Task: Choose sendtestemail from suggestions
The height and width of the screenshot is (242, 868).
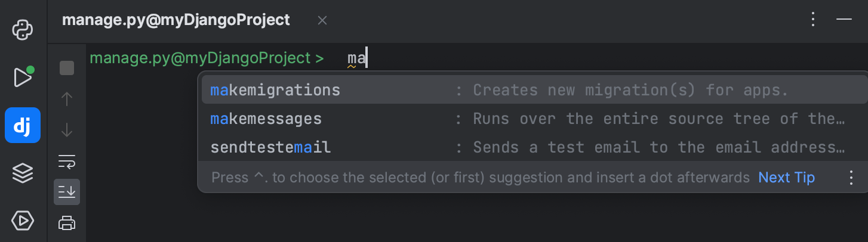Action: pos(533,147)
